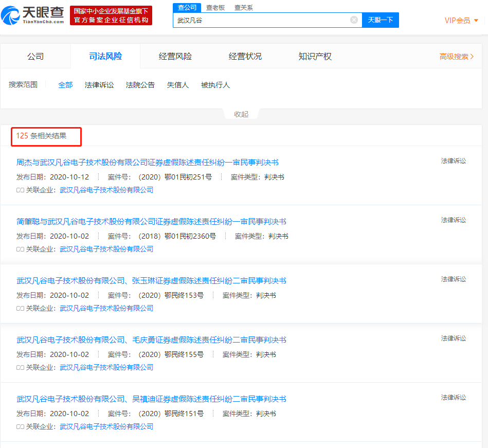Open the 经营状况 tab

pyautogui.click(x=245, y=57)
